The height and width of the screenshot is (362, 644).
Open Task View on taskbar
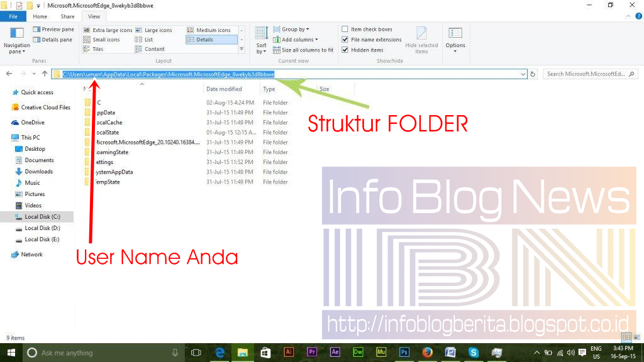click(196, 353)
